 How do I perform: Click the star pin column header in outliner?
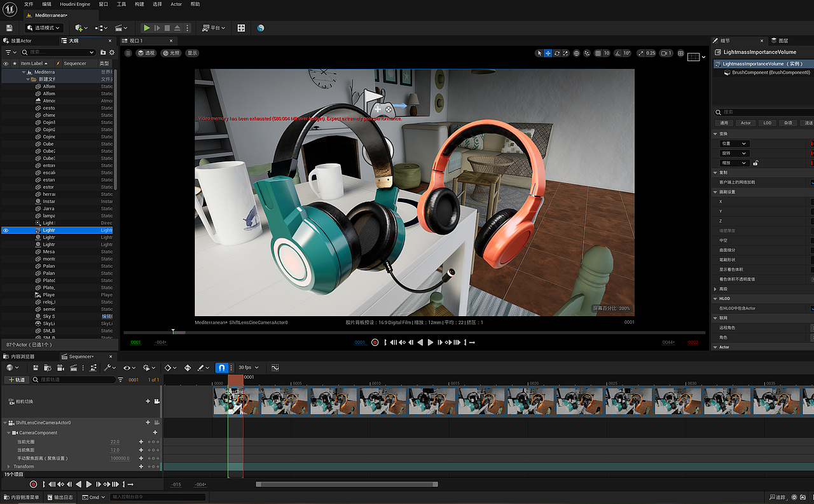click(15, 64)
